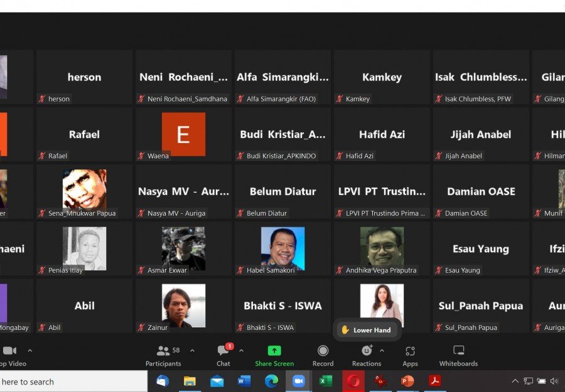The image size is (565, 392).
Task: Open Whiteboards
Action: pyautogui.click(x=458, y=355)
